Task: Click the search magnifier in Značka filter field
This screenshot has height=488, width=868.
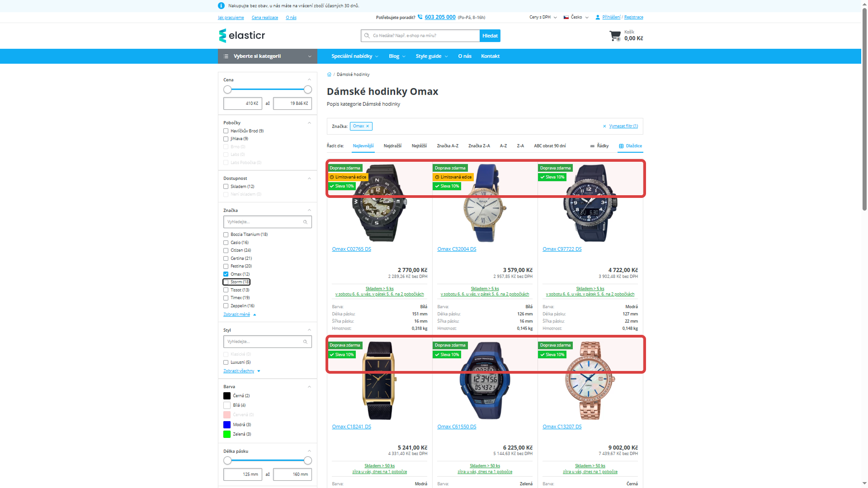Action: click(x=305, y=222)
